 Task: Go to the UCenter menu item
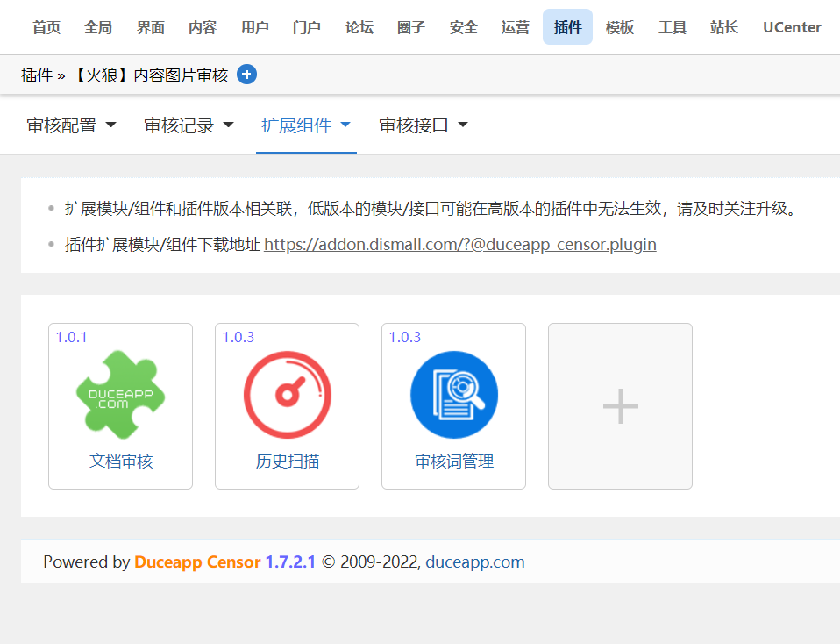(x=791, y=26)
